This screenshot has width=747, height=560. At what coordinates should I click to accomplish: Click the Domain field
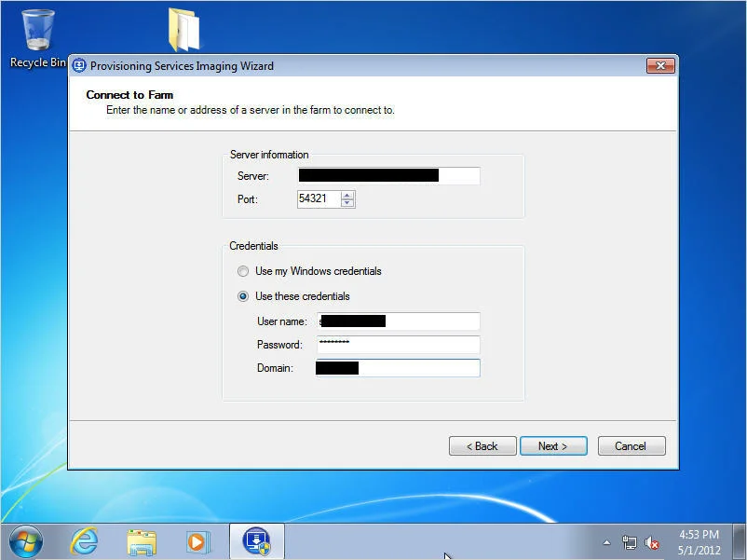click(398, 368)
